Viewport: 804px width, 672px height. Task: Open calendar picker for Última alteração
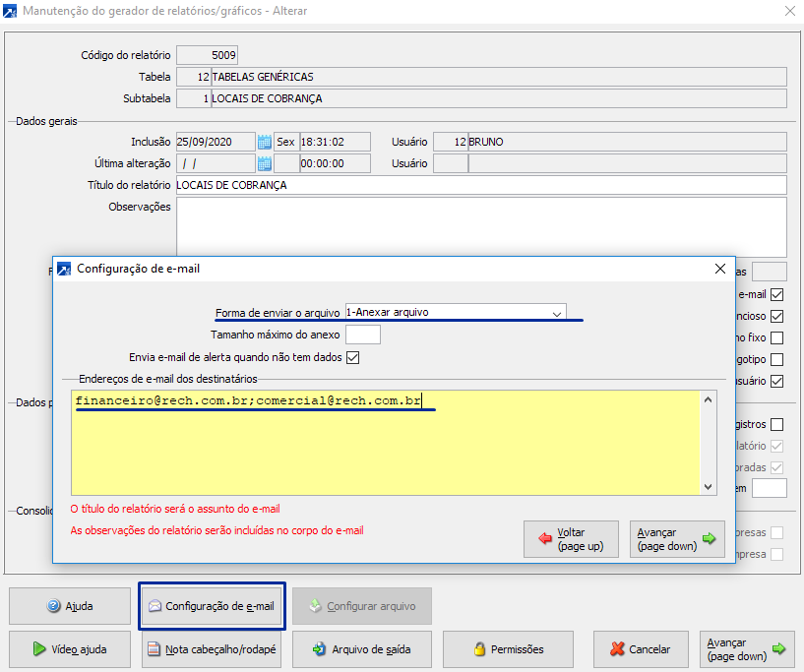(x=264, y=163)
